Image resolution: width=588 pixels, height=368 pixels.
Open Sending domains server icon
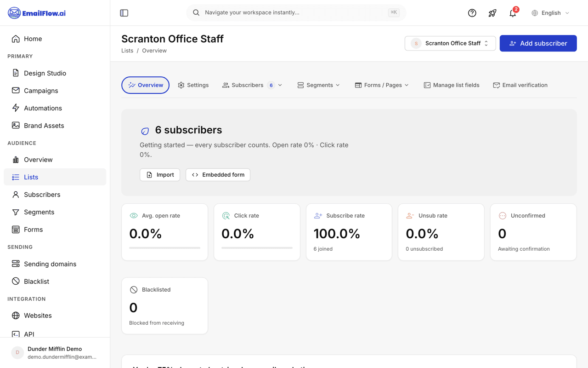pyautogui.click(x=16, y=264)
